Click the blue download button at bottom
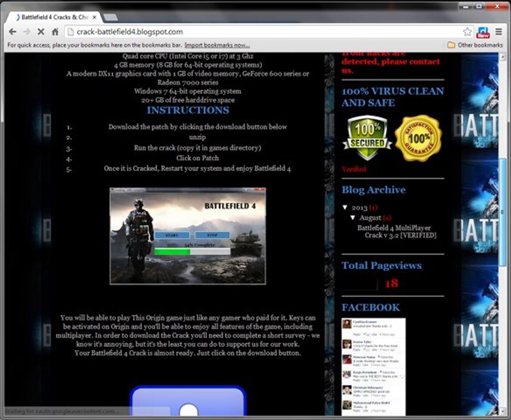This screenshot has width=511, height=420. (x=189, y=401)
